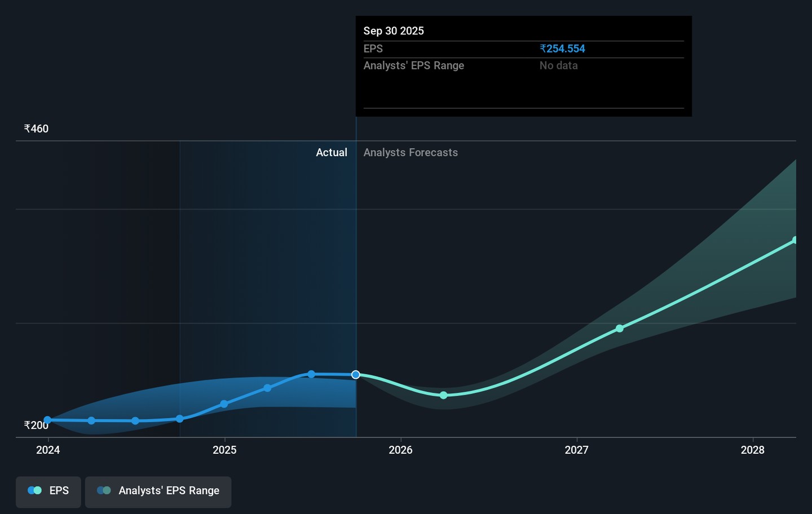Click the Actual section label
This screenshot has width=812, height=514.
point(332,153)
